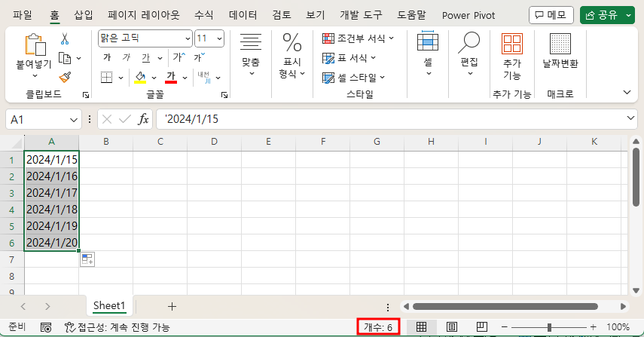
Task: Click the formula bar confirm check
Action: pyautogui.click(x=124, y=120)
